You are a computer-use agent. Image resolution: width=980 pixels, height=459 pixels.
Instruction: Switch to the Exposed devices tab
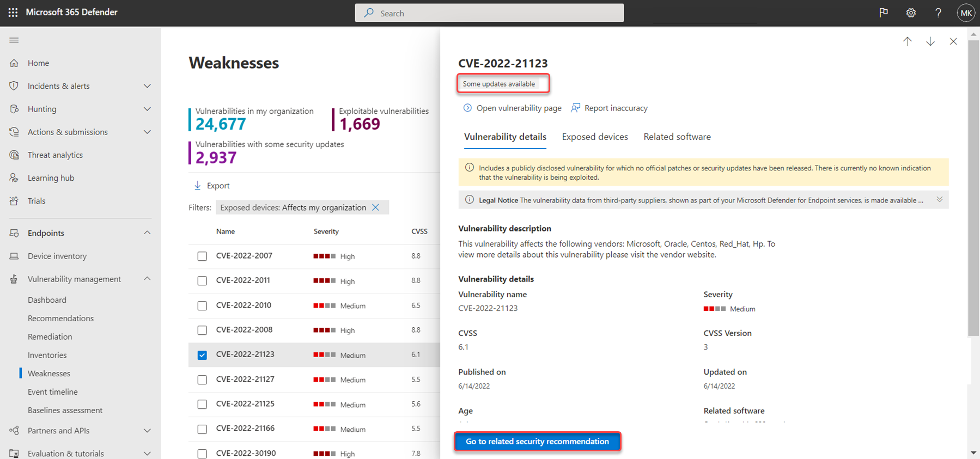(x=594, y=137)
